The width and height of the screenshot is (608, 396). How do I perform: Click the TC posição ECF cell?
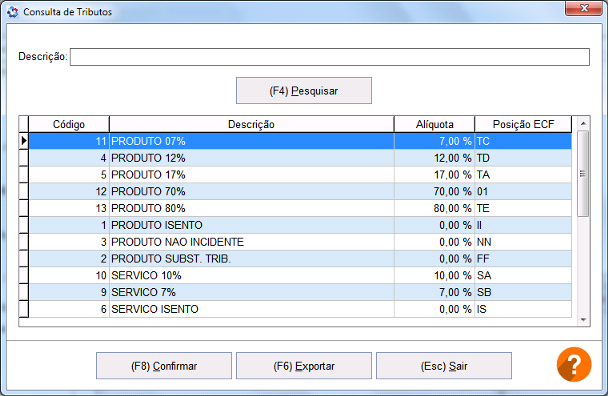click(523, 141)
